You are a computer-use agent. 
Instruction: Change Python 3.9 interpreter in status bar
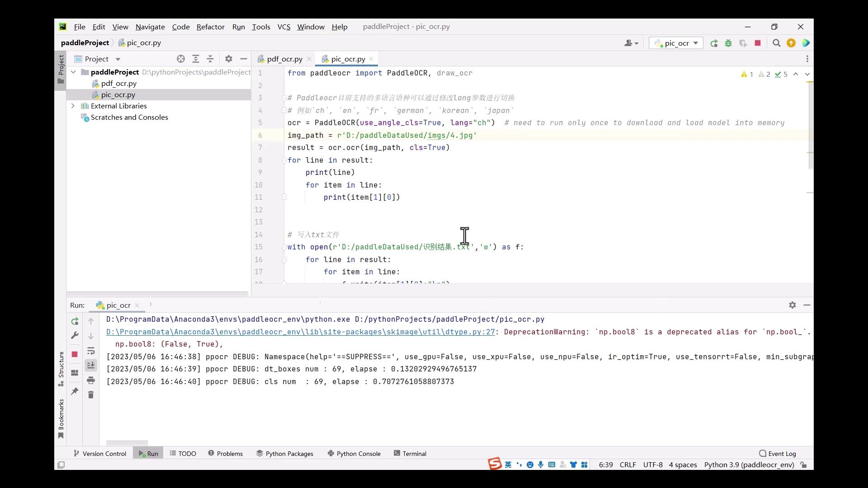(x=749, y=465)
